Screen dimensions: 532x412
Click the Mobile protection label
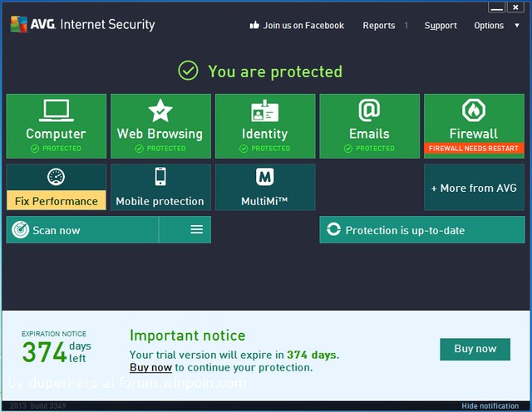pos(160,201)
